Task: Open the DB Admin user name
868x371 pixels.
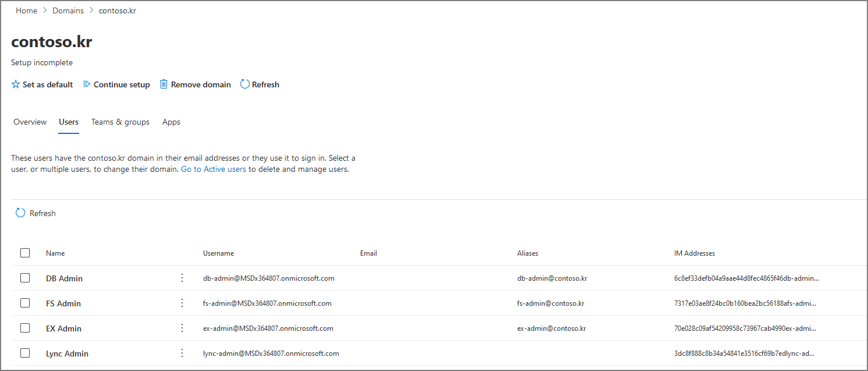Action: pos(64,278)
